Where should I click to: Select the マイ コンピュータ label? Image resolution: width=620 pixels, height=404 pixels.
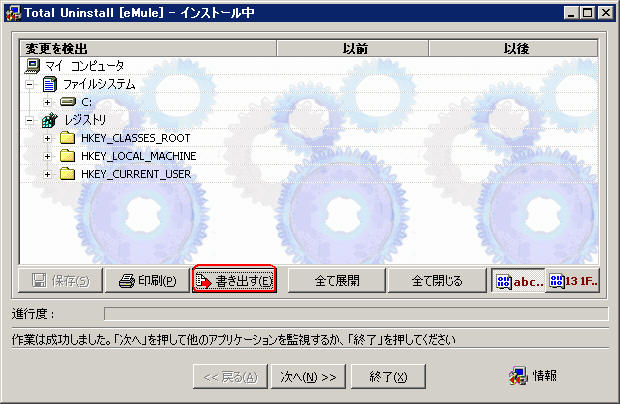coord(85,66)
